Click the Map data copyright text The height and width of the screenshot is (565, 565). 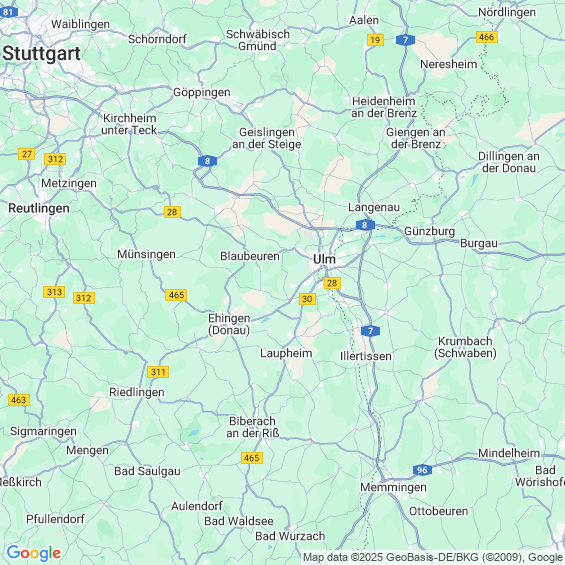433,557
